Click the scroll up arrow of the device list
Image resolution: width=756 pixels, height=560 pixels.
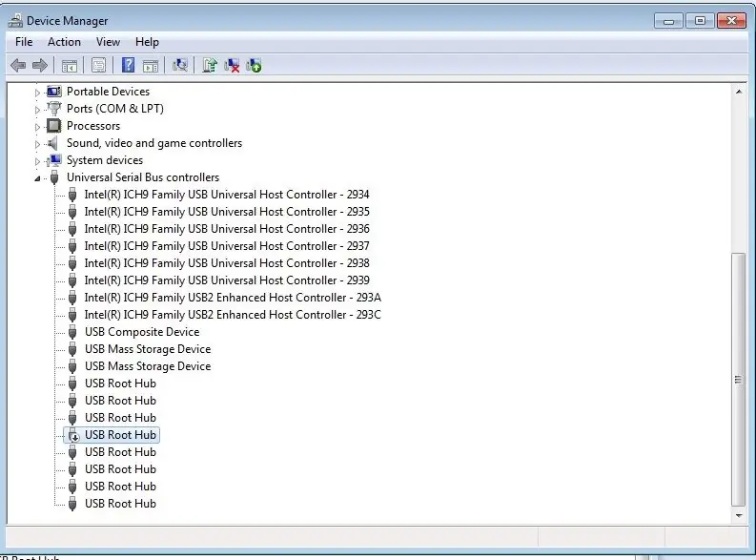tap(738, 92)
